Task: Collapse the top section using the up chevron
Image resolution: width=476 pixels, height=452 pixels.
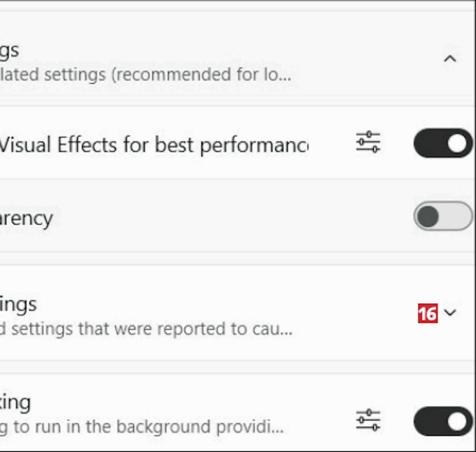Action: (x=450, y=59)
